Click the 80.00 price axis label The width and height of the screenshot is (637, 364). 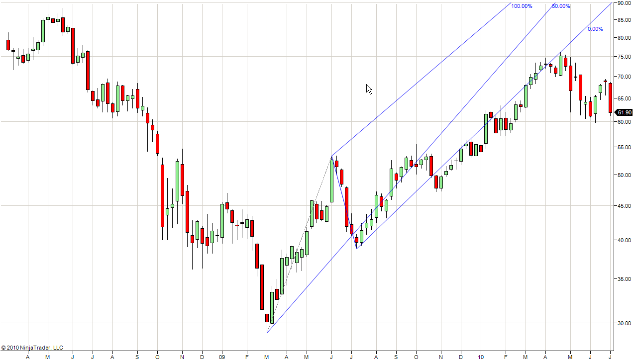pos(624,38)
